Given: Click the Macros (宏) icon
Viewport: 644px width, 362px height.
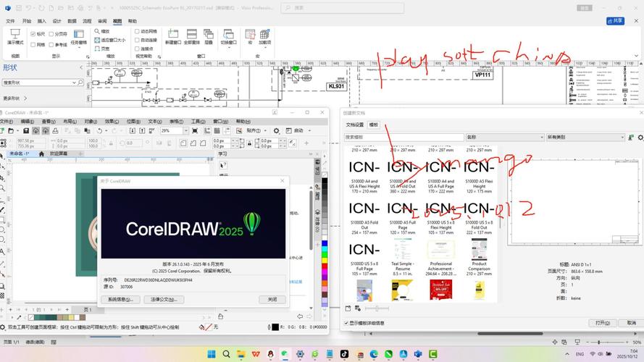Looking at the screenshot, I should [250, 35].
